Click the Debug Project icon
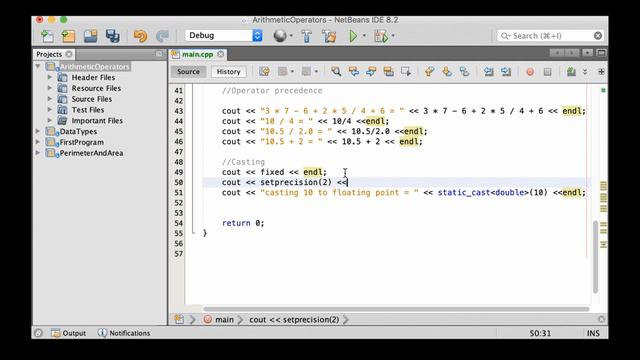 (381, 36)
